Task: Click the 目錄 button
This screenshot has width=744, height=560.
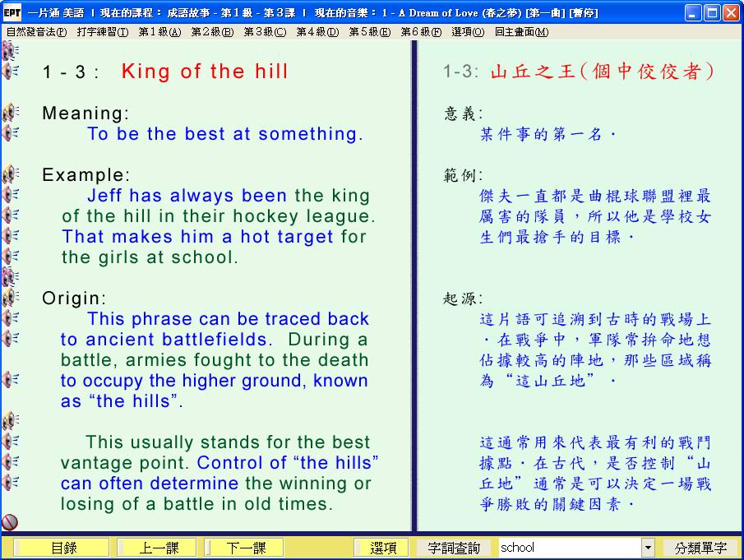Action: click(x=62, y=548)
